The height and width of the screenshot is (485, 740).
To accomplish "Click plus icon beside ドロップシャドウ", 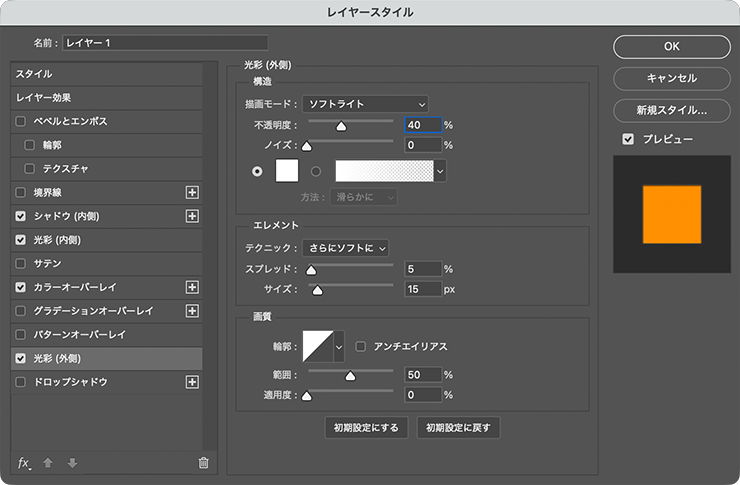I will tap(193, 382).
